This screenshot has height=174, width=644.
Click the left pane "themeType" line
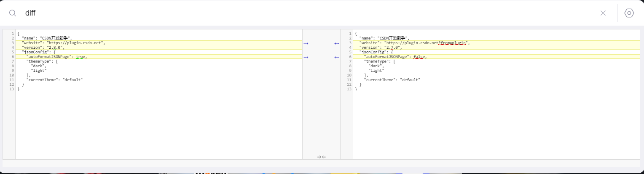click(x=42, y=61)
